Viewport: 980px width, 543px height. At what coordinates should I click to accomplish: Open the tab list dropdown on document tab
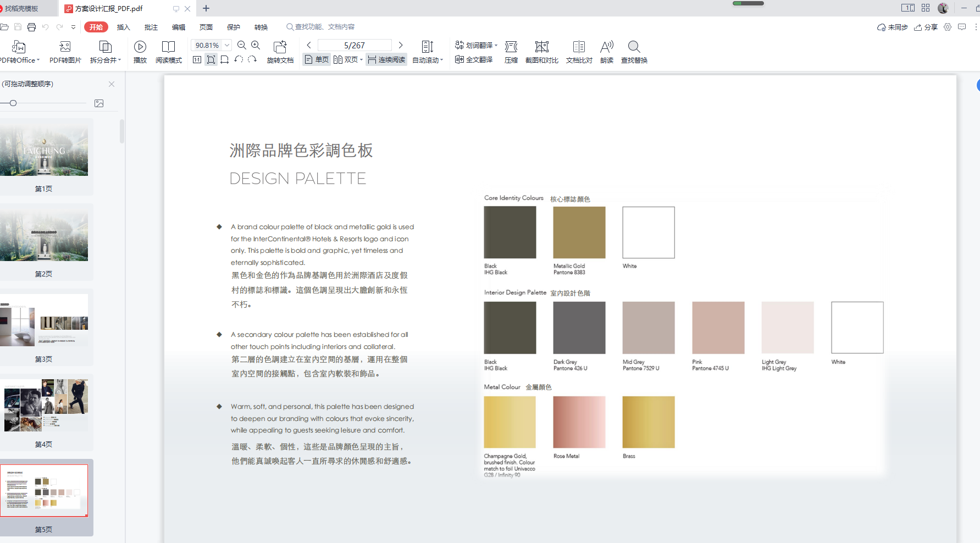175,9
